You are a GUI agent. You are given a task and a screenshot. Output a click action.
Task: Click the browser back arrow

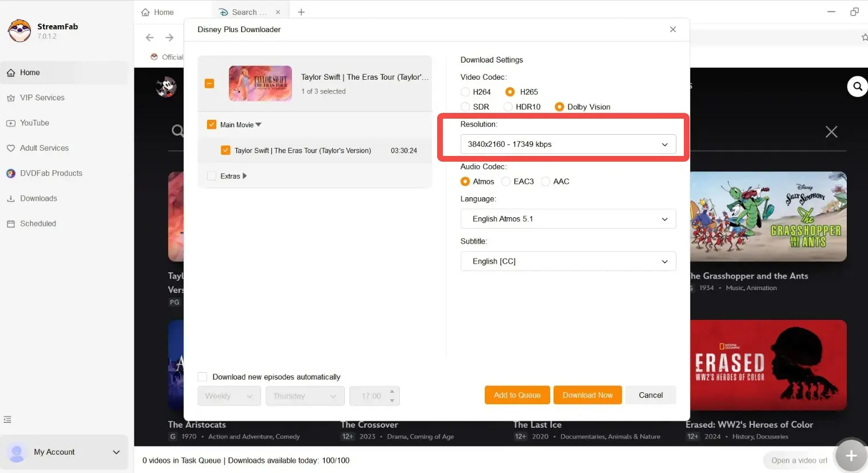(150, 38)
